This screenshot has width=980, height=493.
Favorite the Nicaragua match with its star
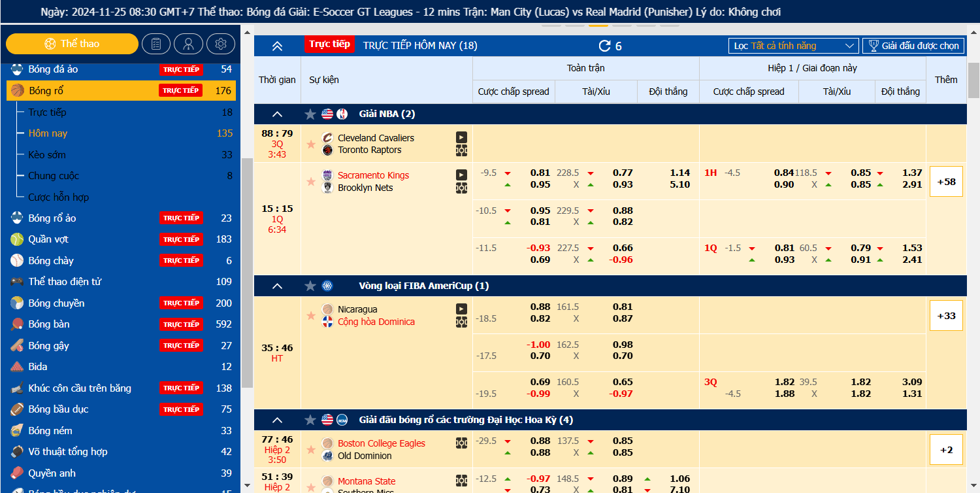pos(311,316)
